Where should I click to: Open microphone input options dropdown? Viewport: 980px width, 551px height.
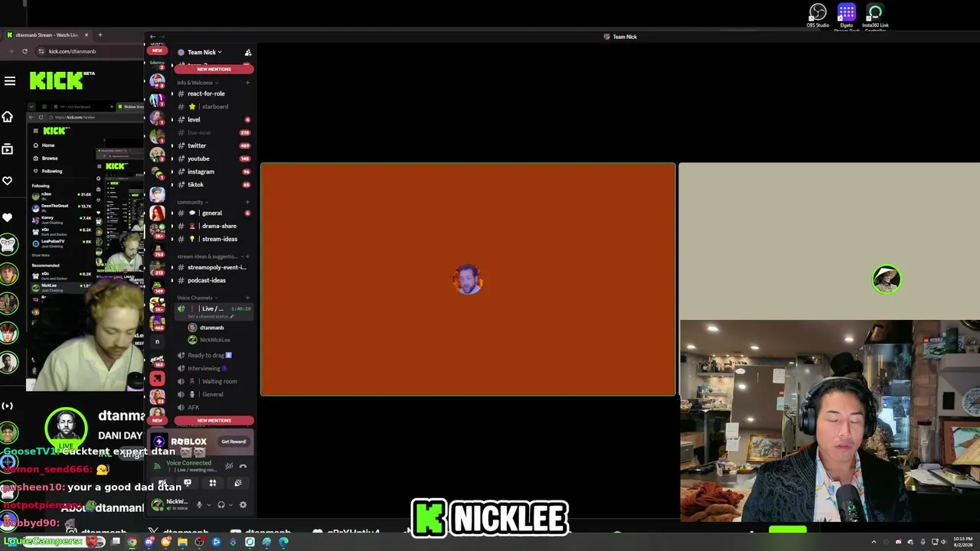pos(208,504)
